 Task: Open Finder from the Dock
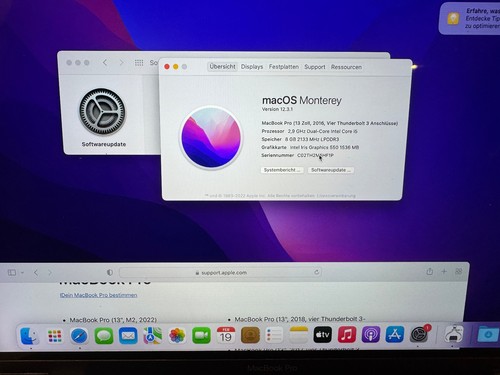[x=29, y=336]
